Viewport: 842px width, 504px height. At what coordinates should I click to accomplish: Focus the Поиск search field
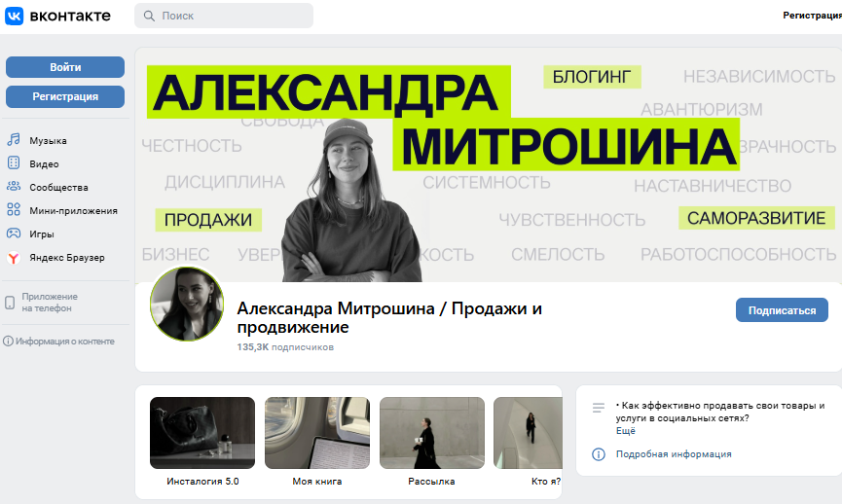click(224, 16)
